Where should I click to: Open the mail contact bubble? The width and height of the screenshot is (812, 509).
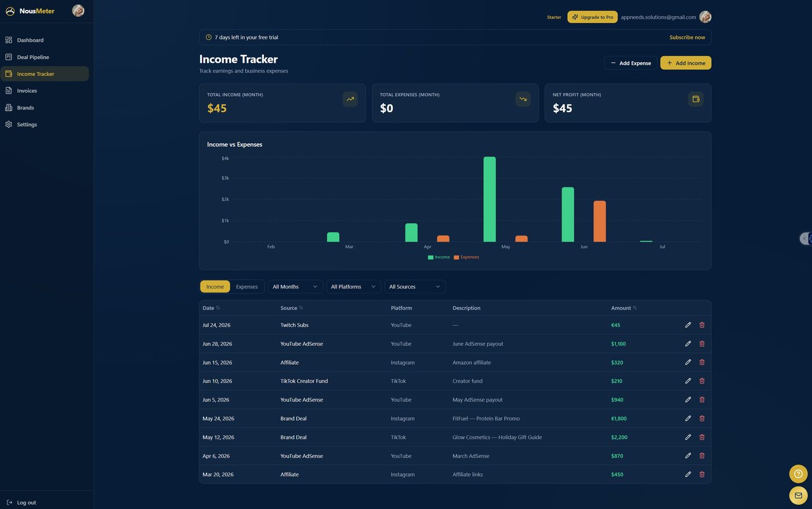[798, 495]
